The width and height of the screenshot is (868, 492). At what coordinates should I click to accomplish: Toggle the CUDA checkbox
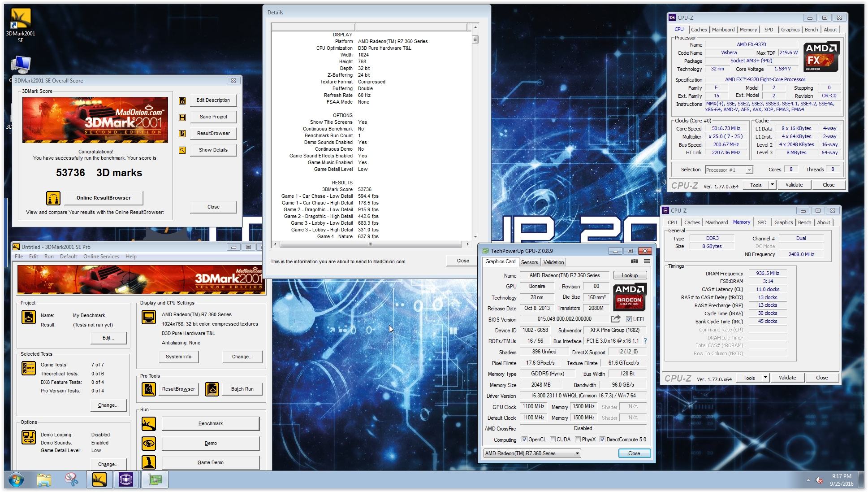coord(553,440)
